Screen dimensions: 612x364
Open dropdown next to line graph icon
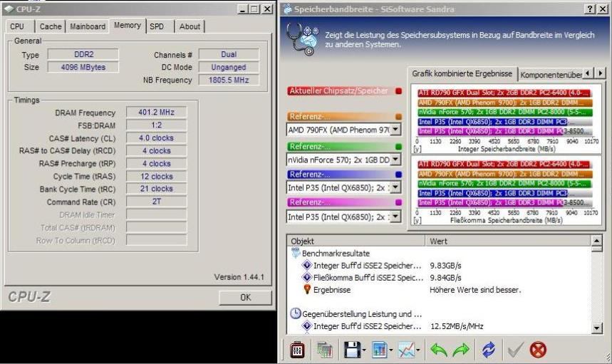point(417,350)
